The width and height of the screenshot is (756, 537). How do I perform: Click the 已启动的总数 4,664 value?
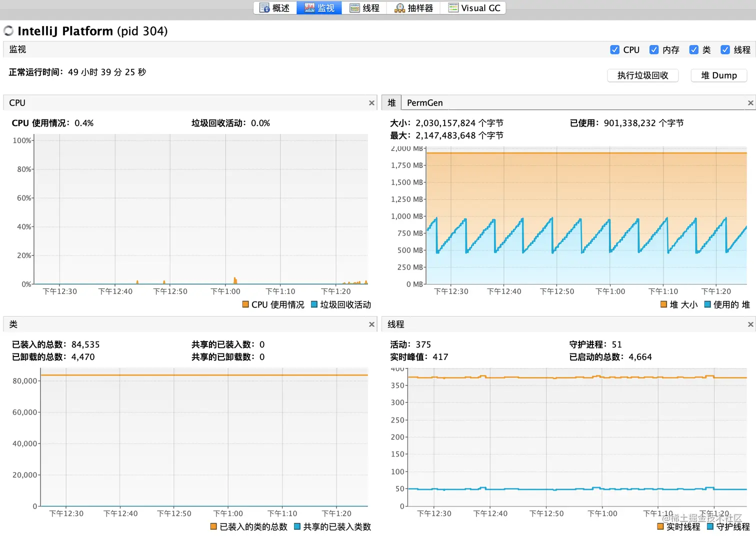pos(640,357)
